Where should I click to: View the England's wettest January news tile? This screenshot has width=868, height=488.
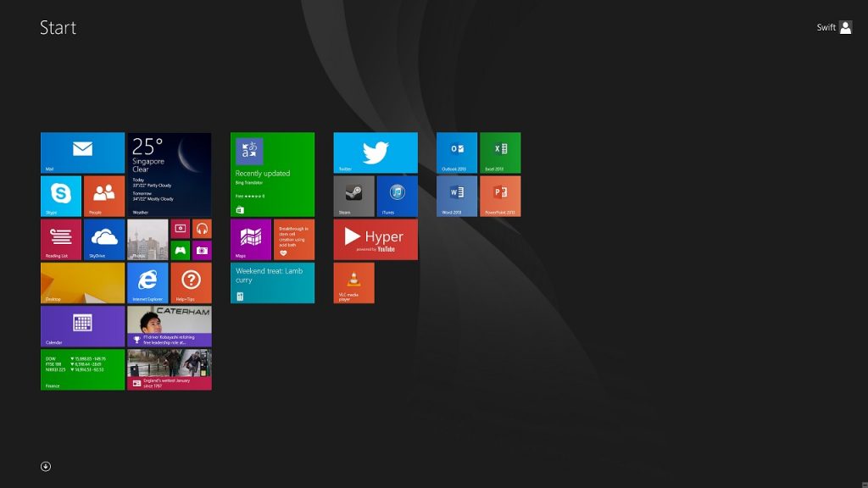pyautogui.click(x=169, y=369)
